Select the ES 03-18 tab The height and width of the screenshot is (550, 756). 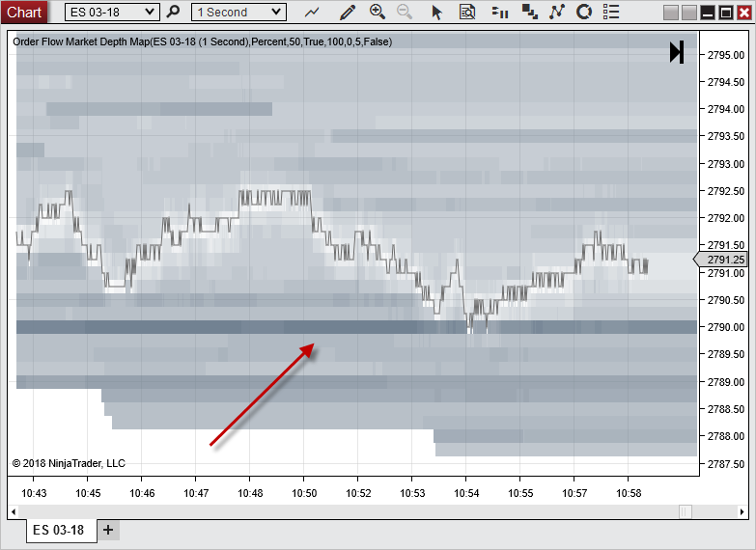point(58,530)
